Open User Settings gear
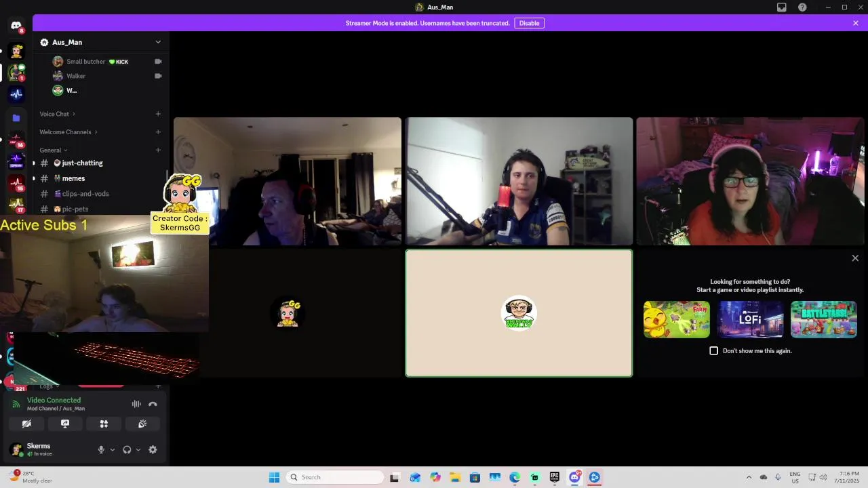 click(x=153, y=449)
